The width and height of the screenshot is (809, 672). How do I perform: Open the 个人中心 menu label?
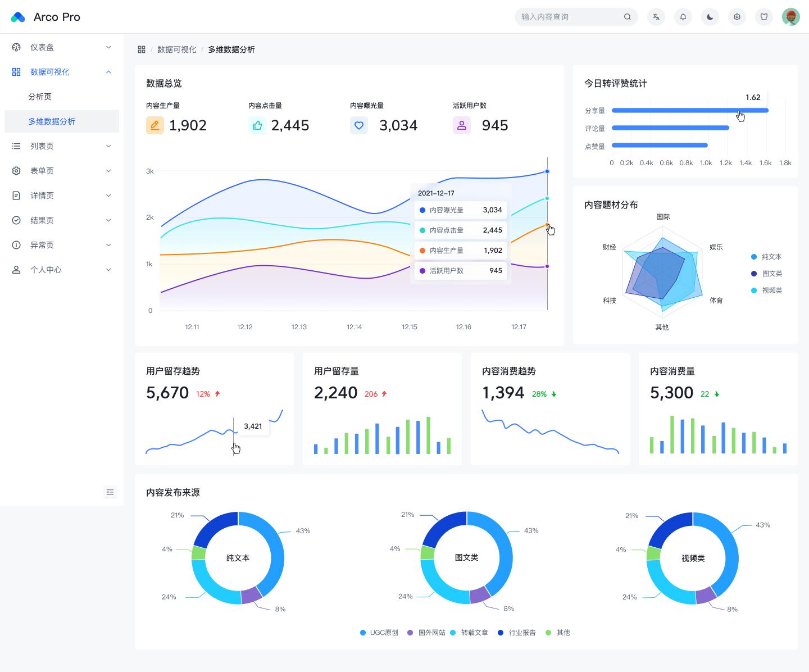click(x=46, y=270)
